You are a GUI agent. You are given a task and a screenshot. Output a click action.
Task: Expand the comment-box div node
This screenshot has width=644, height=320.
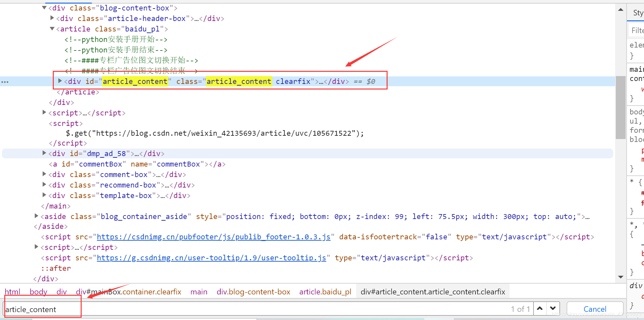point(44,174)
